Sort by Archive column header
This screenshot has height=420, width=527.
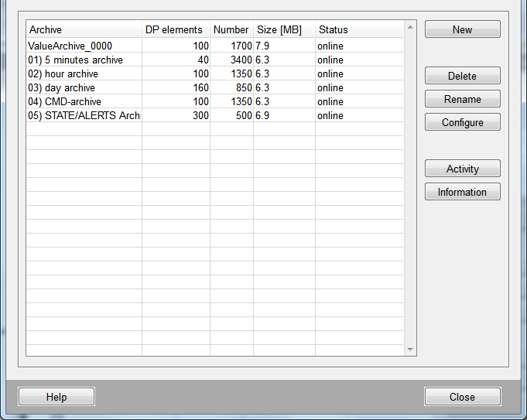tap(84, 29)
